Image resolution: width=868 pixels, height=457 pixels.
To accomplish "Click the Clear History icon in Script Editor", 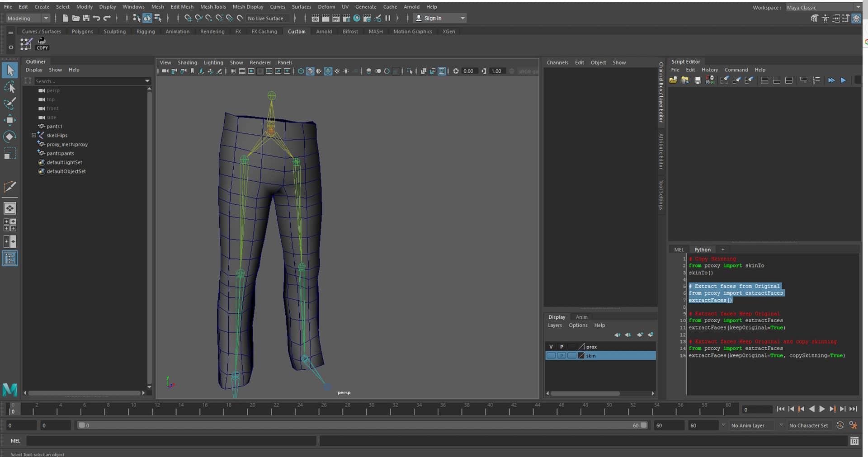I will pyautogui.click(x=724, y=80).
